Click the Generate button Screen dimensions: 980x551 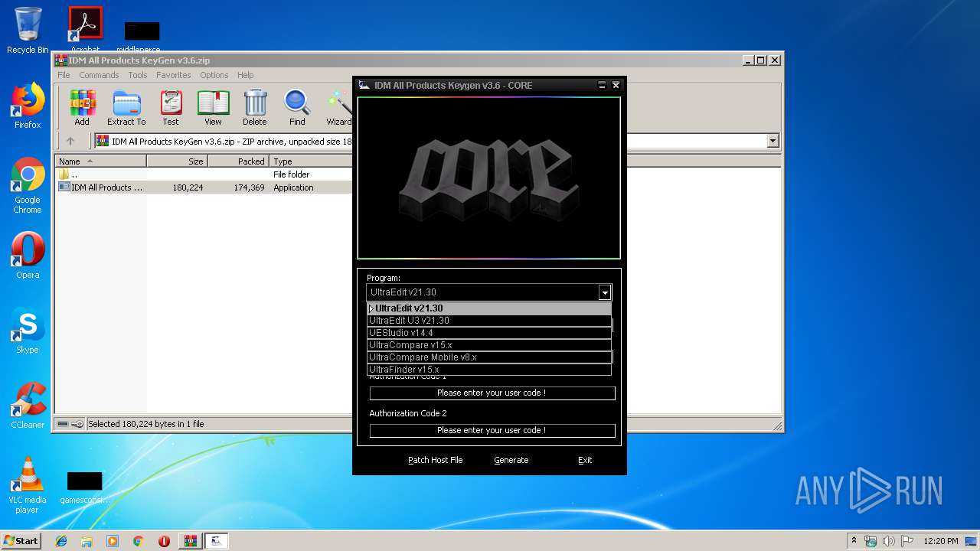tap(511, 460)
